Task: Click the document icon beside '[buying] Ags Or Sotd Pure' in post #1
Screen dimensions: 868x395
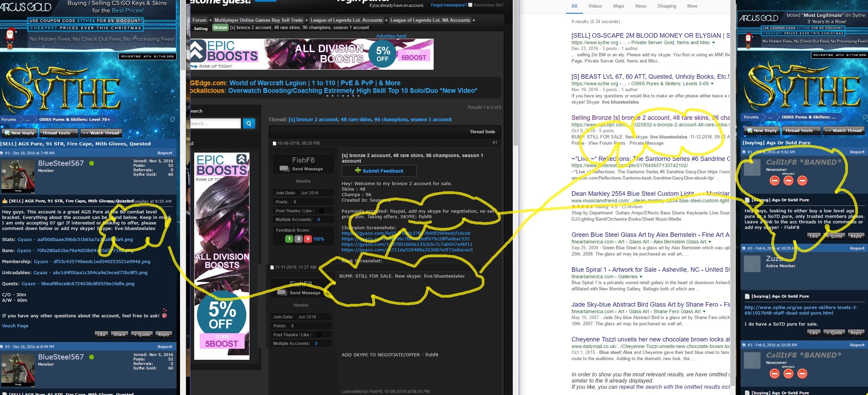Action: pyautogui.click(x=747, y=200)
